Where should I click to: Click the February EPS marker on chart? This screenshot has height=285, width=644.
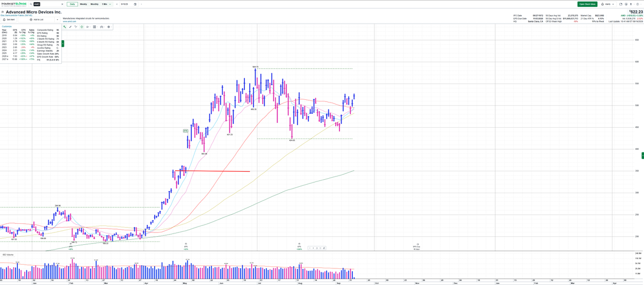pos(71,246)
